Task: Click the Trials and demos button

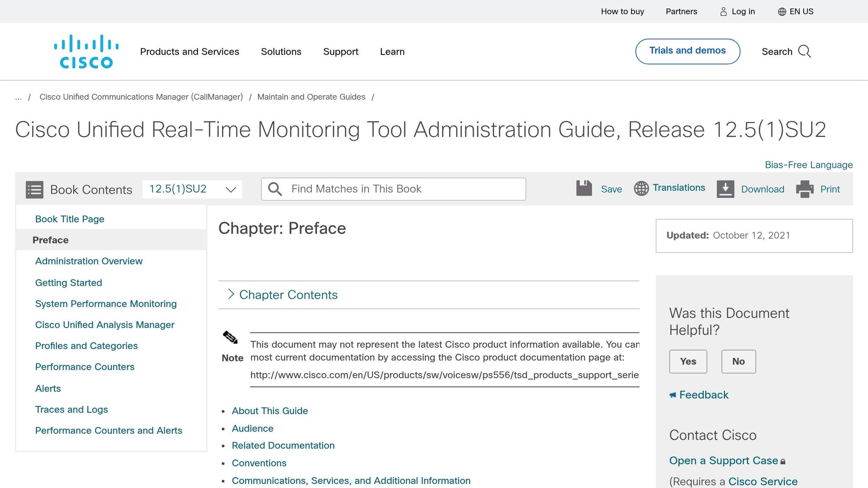Action: pos(687,50)
